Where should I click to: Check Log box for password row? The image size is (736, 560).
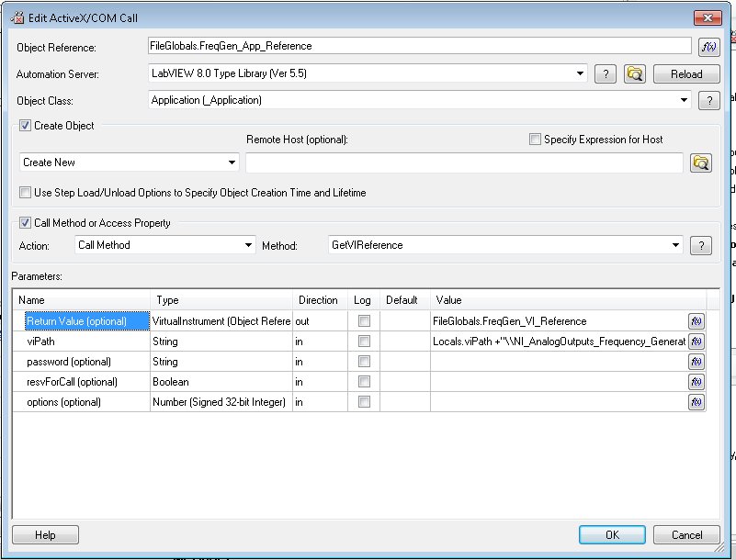(364, 361)
